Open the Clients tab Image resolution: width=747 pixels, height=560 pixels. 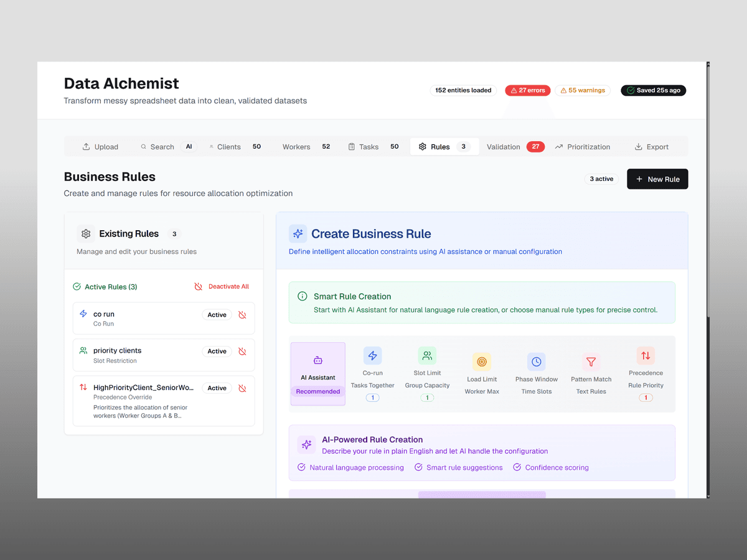(235, 147)
